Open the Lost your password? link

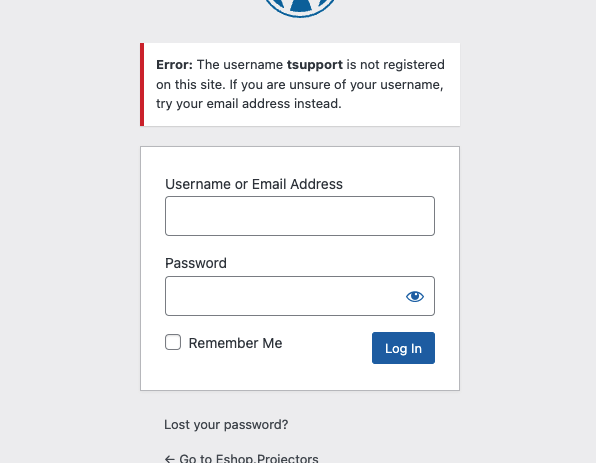click(226, 425)
